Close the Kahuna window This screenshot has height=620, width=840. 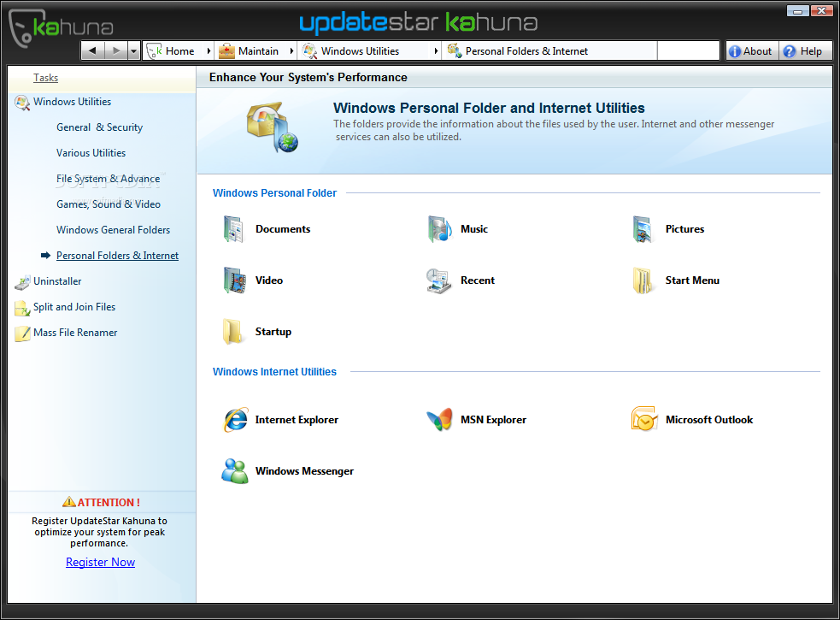(x=821, y=11)
